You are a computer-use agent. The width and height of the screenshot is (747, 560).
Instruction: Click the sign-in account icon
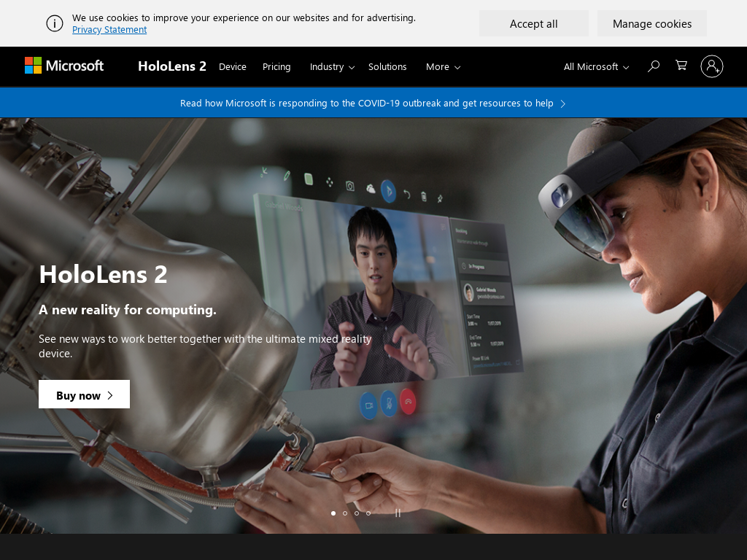coord(712,66)
